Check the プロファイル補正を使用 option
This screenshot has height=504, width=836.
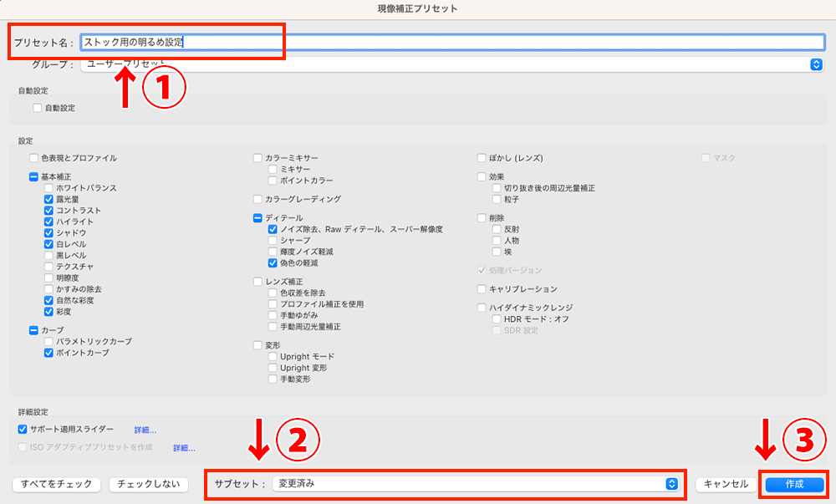point(272,303)
